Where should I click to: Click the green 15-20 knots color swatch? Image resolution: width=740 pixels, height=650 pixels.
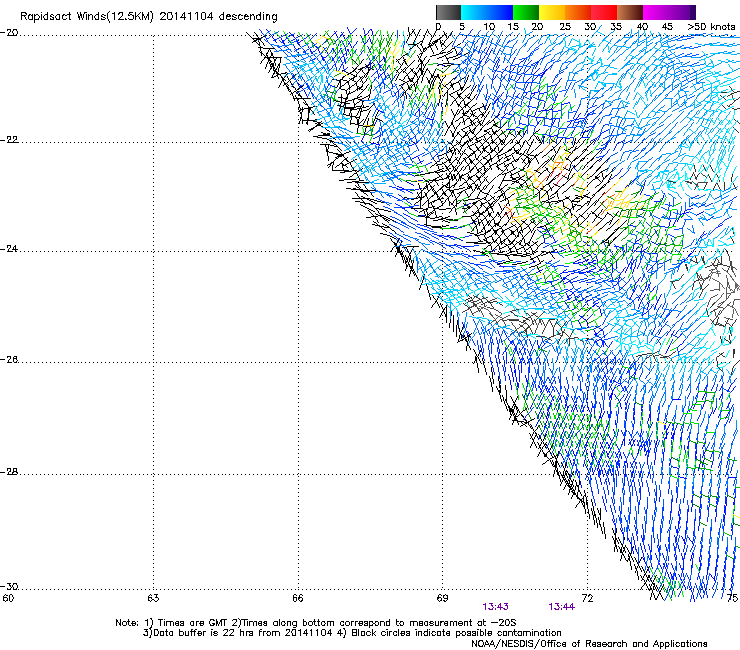coord(526,12)
